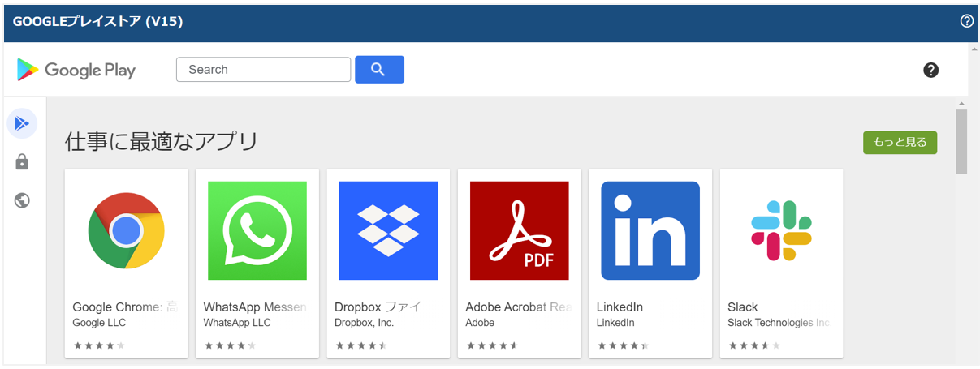Screen dimensions: 980x369
Task: Click the Google Play logo
Action: pos(76,70)
